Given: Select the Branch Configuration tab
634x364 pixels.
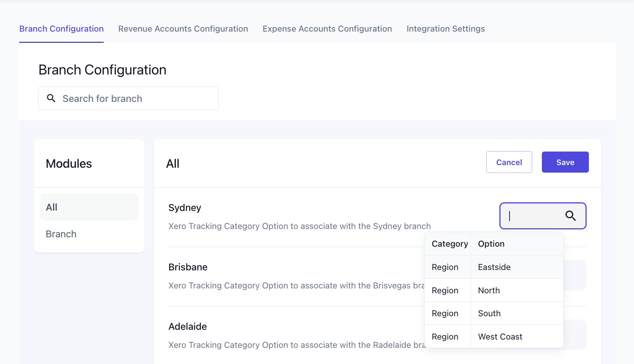Looking at the screenshot, I should click(x=61, y=29).
